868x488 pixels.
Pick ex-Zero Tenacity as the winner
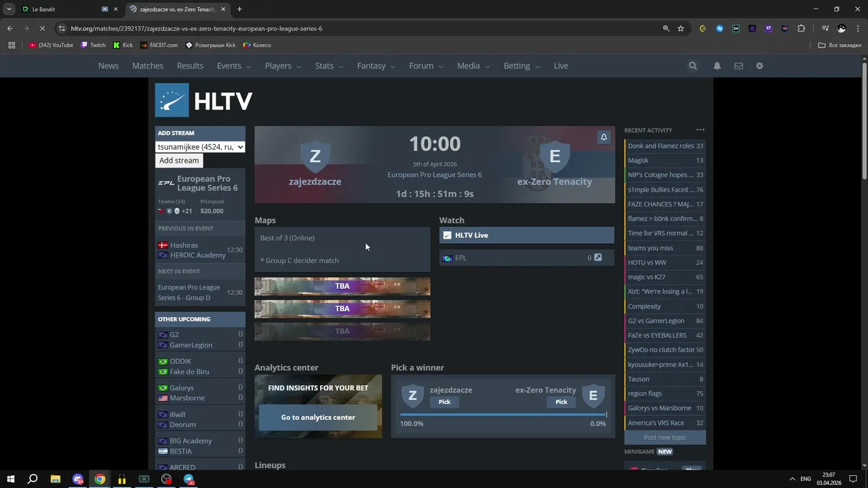[561, 402]
